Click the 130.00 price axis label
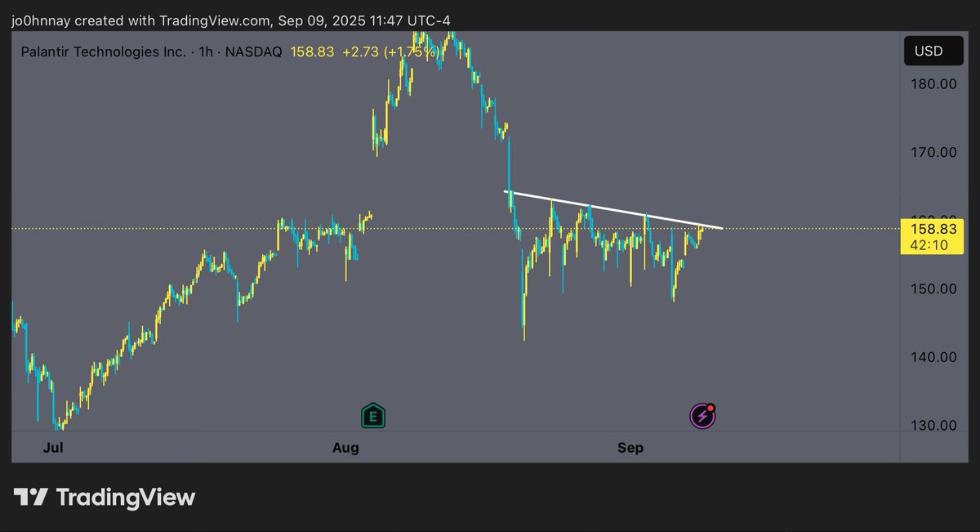Screen dimensions: 980x532 pos(936,426)
